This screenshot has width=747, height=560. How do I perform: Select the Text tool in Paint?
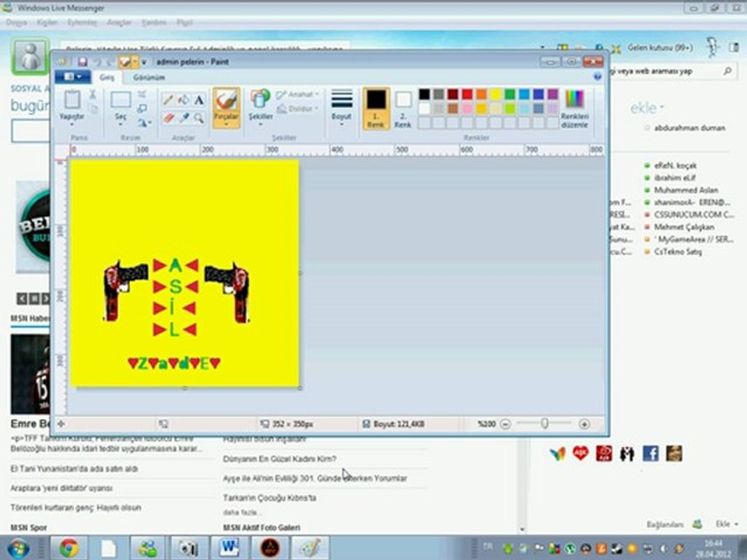click(x=199, y=100)
